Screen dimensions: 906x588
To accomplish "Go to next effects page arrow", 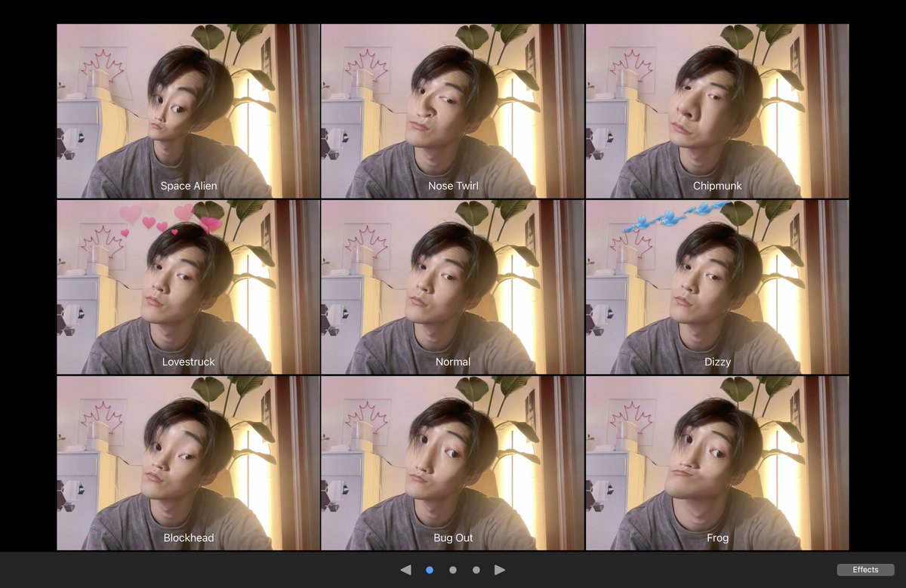I will (x=500, y=570).
